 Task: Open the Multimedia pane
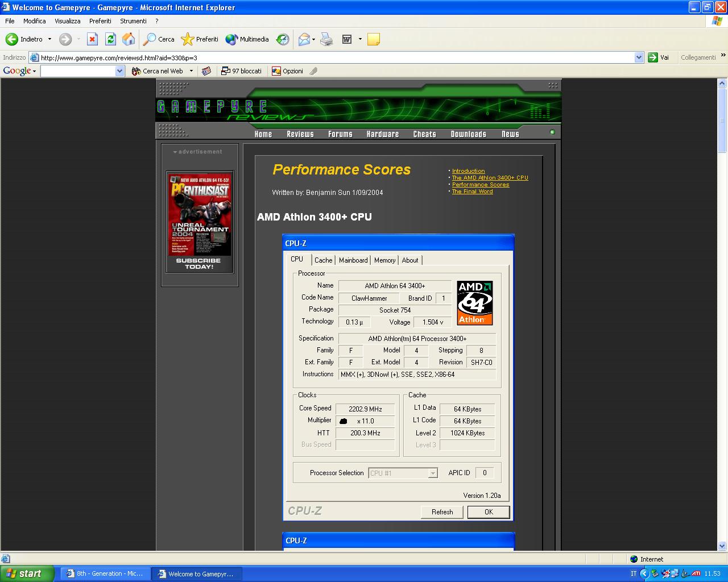pos(247,39)
